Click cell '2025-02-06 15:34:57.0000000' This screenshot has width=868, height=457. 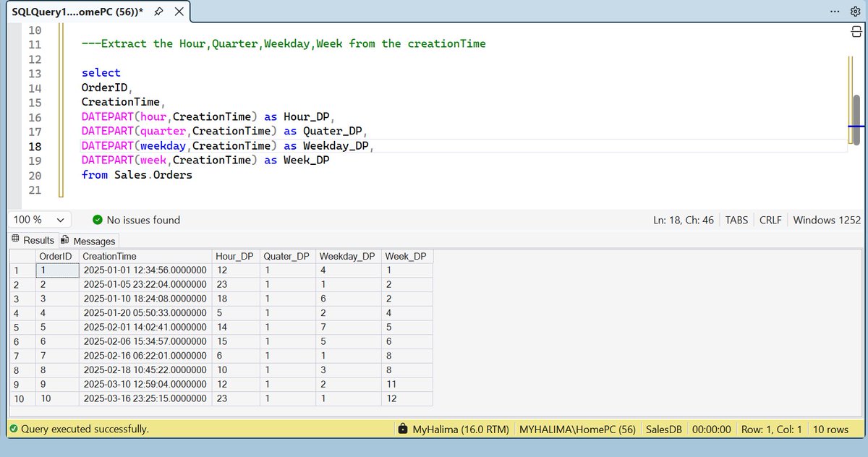[x=145, y=341]
